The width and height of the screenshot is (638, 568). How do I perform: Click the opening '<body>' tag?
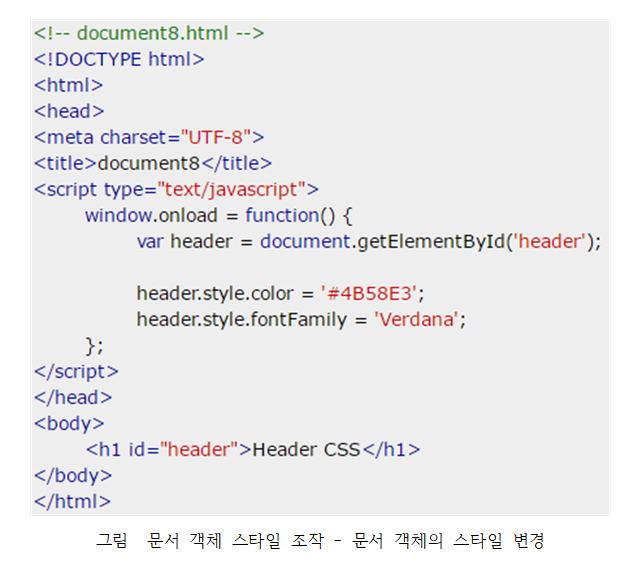[x=69, y=424]
